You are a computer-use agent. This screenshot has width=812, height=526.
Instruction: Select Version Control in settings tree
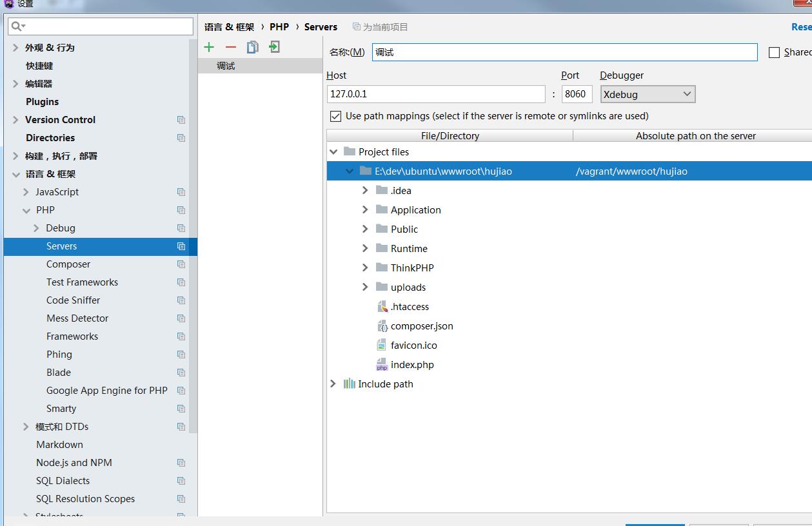[60, 120]
